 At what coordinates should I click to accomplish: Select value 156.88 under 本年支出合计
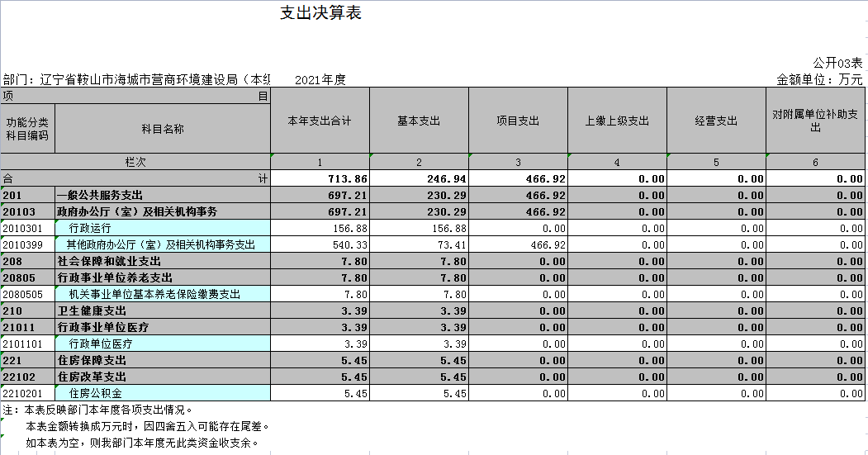pyautogui.click(x=320, y=228)
